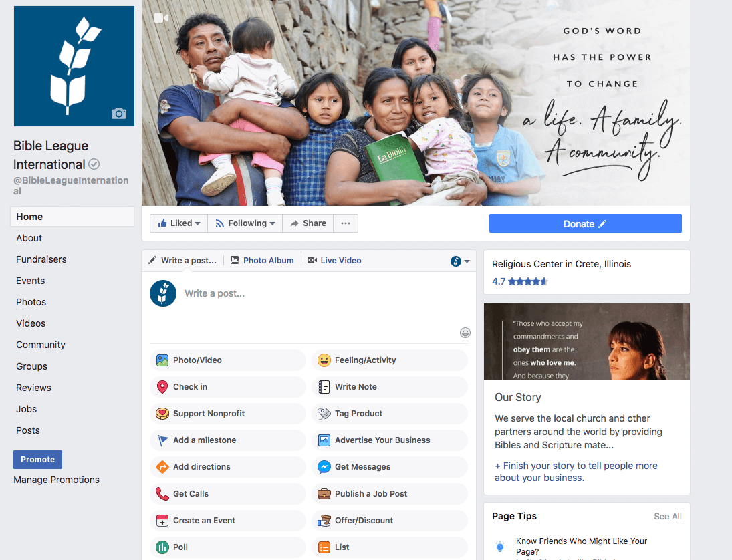Toggle the Liked button dropdown

[178, 223]
